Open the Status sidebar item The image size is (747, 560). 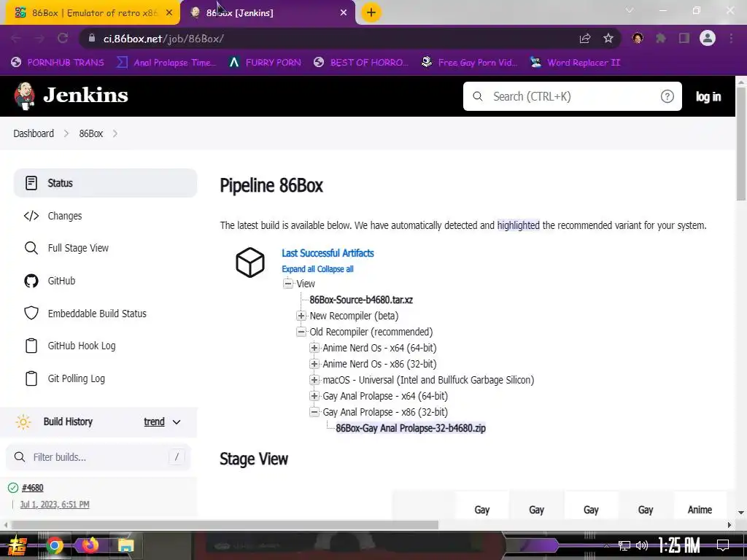point(105,183)
